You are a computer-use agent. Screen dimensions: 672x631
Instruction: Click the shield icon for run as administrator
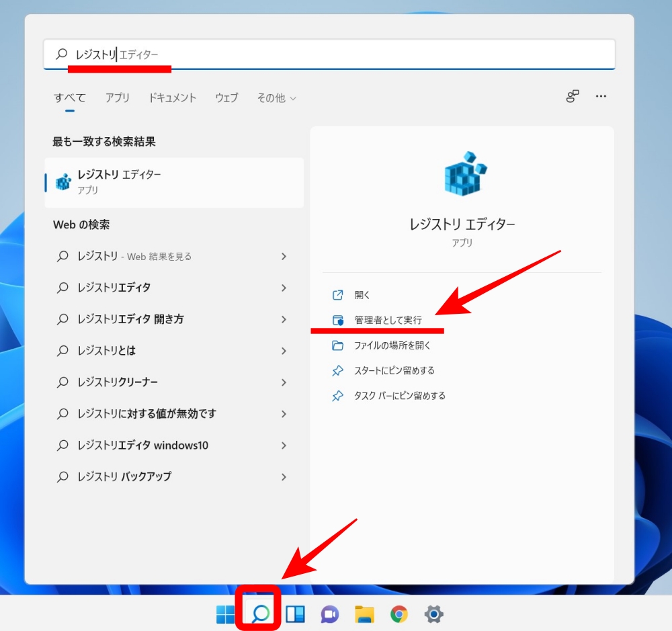click(338, 321)
